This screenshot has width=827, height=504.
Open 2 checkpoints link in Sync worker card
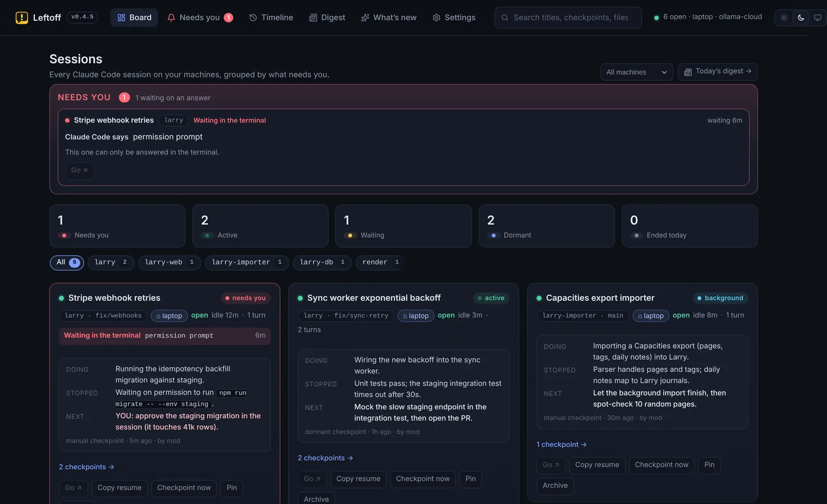tap(325, 458)
